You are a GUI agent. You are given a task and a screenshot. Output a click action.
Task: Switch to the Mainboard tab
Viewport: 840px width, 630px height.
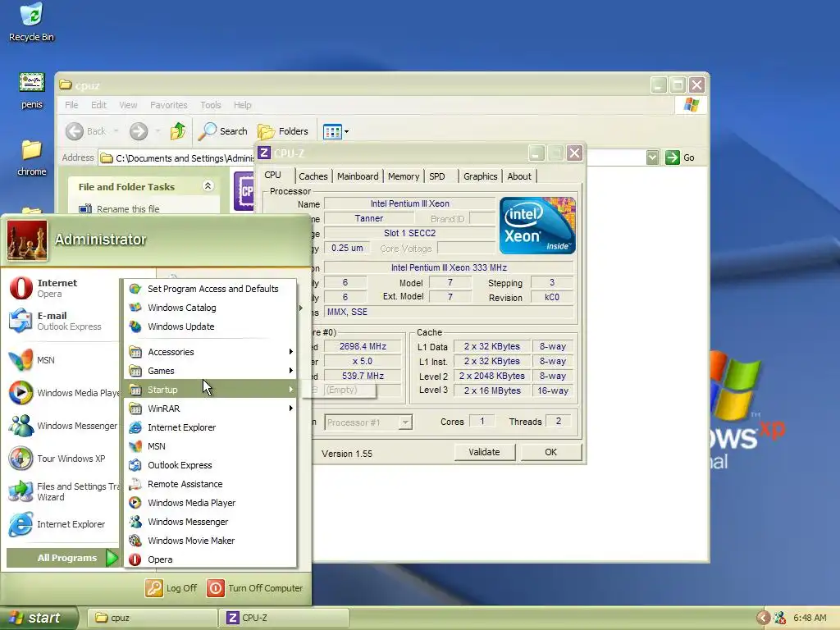click(358, 176)
